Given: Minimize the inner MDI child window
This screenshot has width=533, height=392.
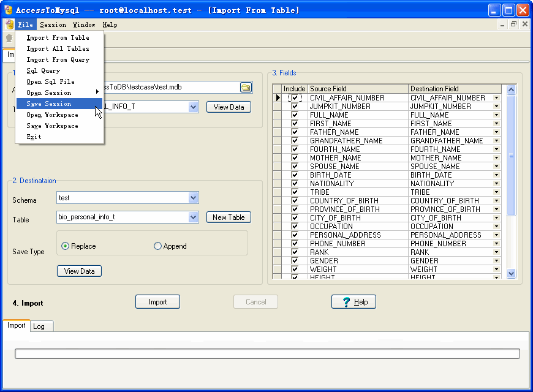Looking at the screenshot, I should [x=502, y=24].
